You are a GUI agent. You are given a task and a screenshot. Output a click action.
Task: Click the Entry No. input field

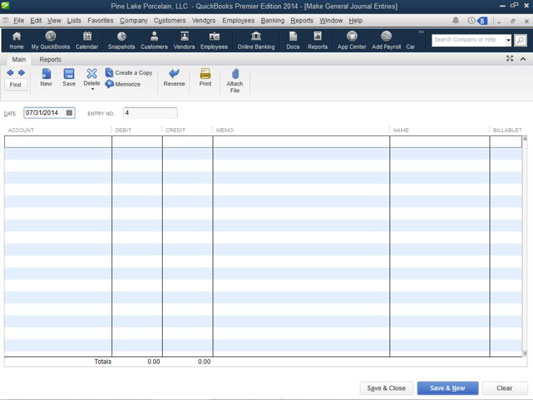pyautogui.click(x=150, y=113)
